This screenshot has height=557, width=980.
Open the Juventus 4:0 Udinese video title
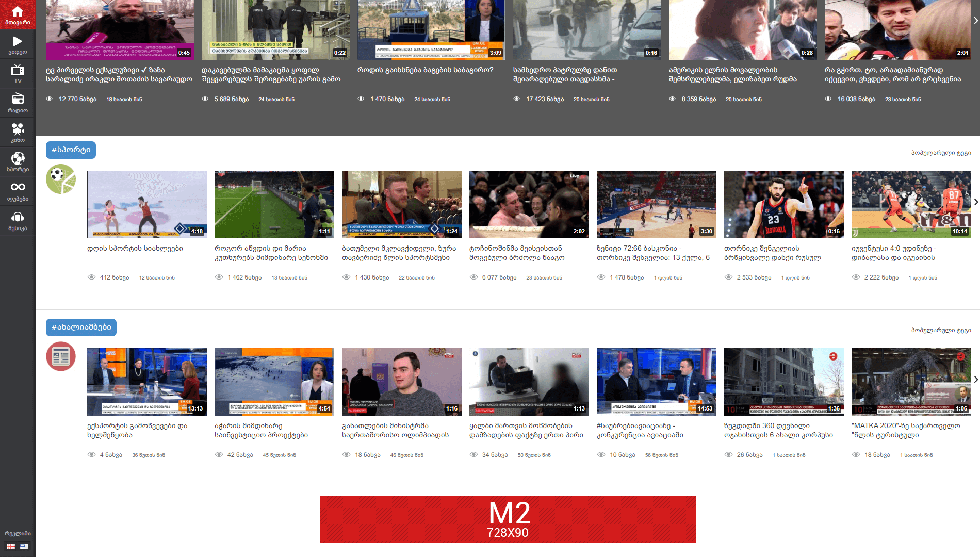[x=893, y=253]
